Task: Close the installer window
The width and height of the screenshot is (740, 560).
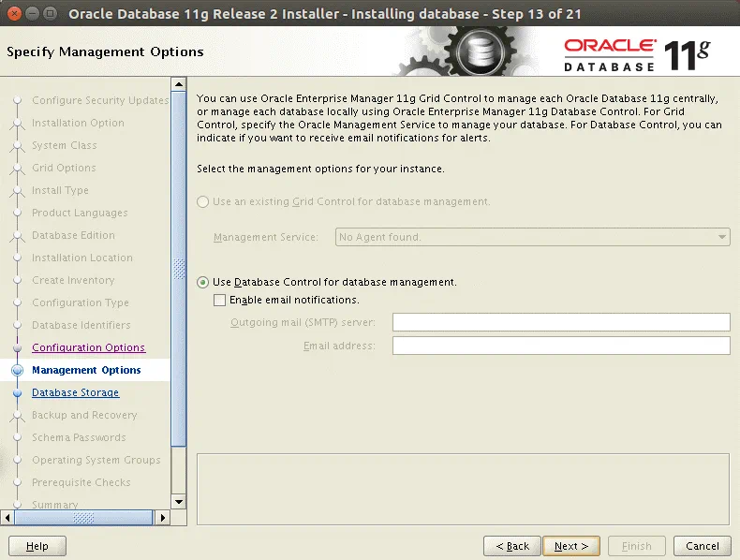Action: pyautogui.click(x=15, y=13)
